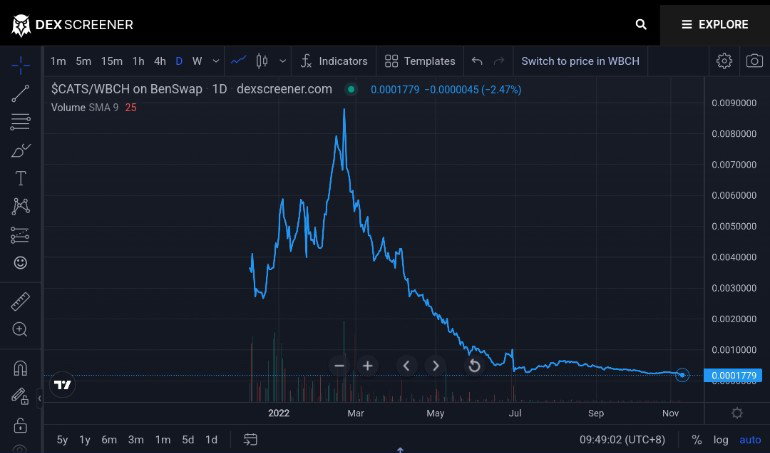The width and height of the screenshot is (770, 453).
Task: Select the W weekly timeframe
Action: coord(197,61)
